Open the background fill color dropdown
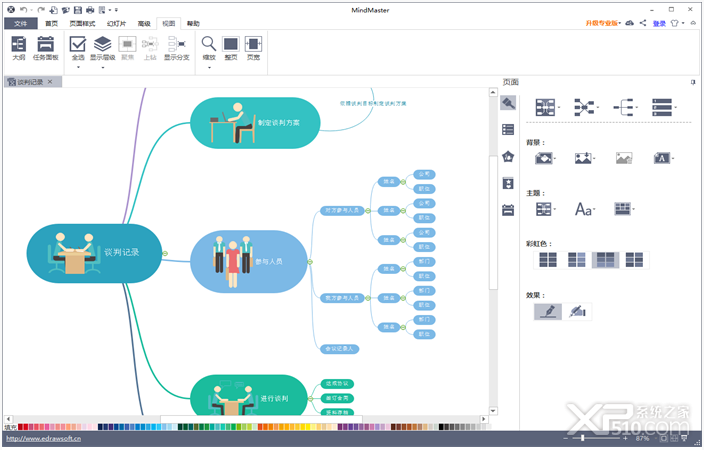The image size is (704, 450). tap(545, 158)
